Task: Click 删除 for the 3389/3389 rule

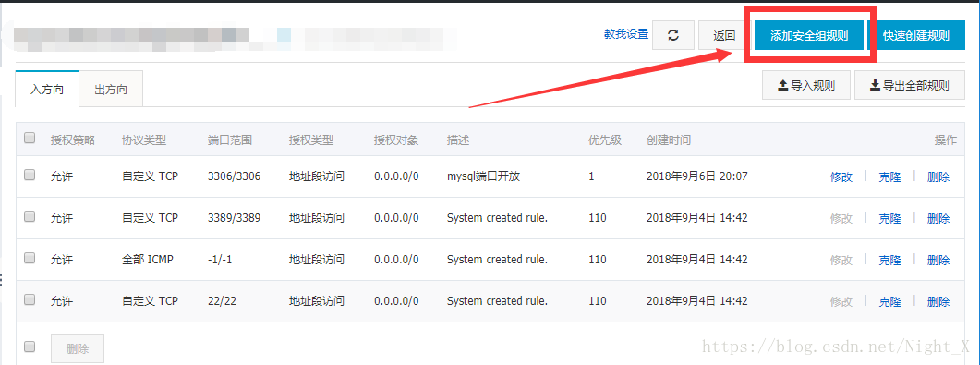Action: point(938,218)
